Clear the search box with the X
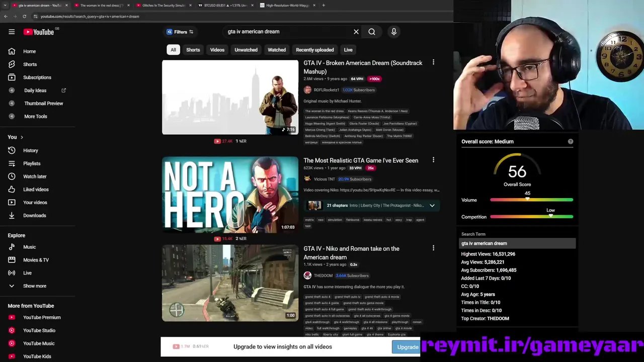The image size is (644, 362). pyautogui.click(x=356, y=32)
